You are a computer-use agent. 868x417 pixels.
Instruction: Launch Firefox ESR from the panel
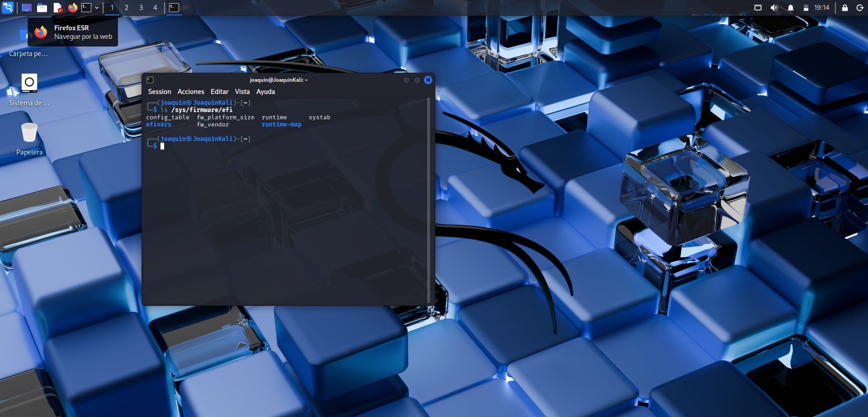pos(73,8)
